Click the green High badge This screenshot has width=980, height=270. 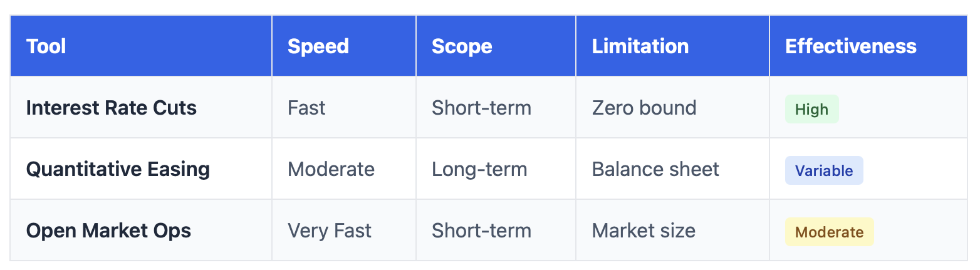coord(811,109)
